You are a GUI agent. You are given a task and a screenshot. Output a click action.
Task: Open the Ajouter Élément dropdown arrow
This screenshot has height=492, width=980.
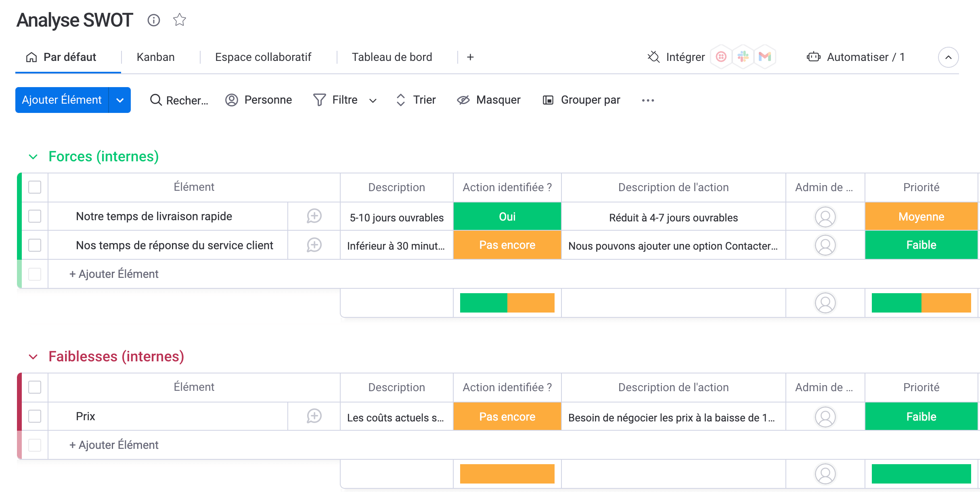coord(120,100)
